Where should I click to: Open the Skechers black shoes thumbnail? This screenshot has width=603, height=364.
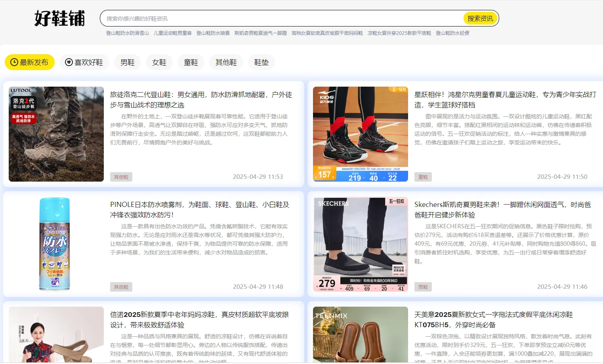[360, 244]
